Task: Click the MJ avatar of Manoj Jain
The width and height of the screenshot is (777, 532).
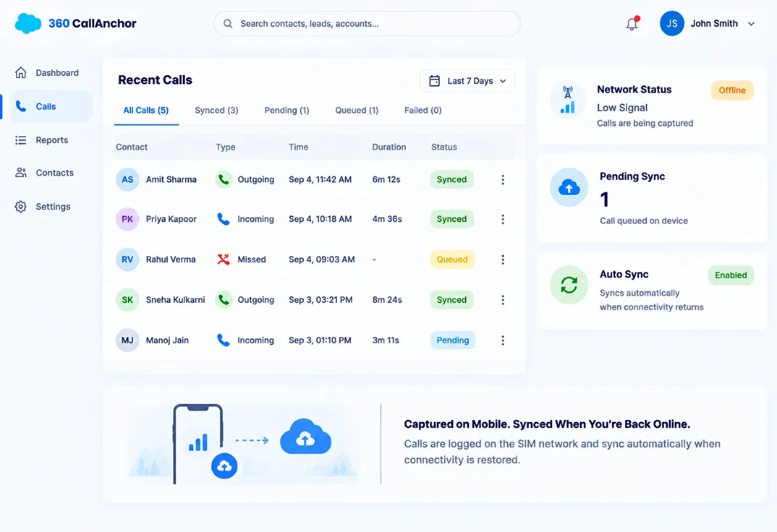Action: 127,340
